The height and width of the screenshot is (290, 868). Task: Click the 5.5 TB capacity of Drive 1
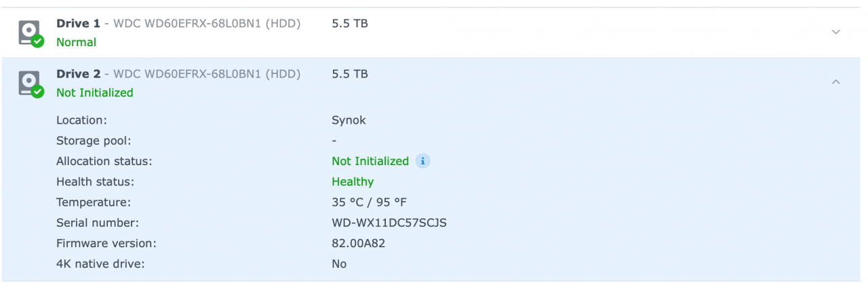click(x=350, y=23)
